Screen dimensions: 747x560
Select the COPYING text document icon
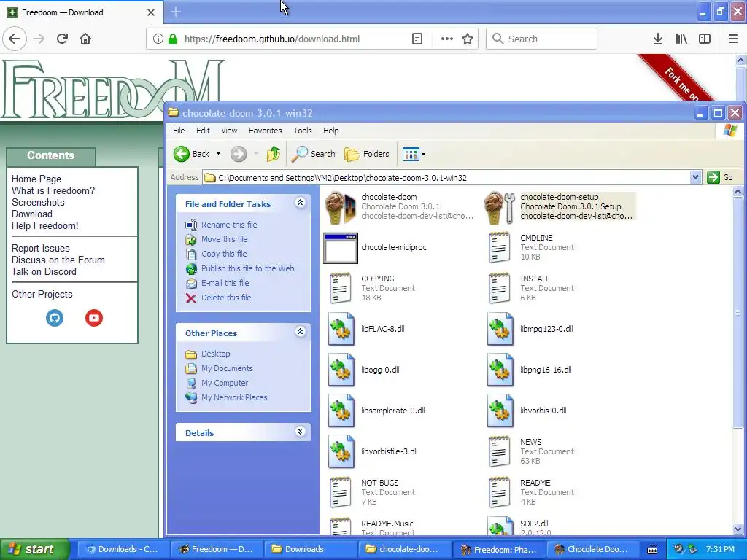tap(340, 288)
